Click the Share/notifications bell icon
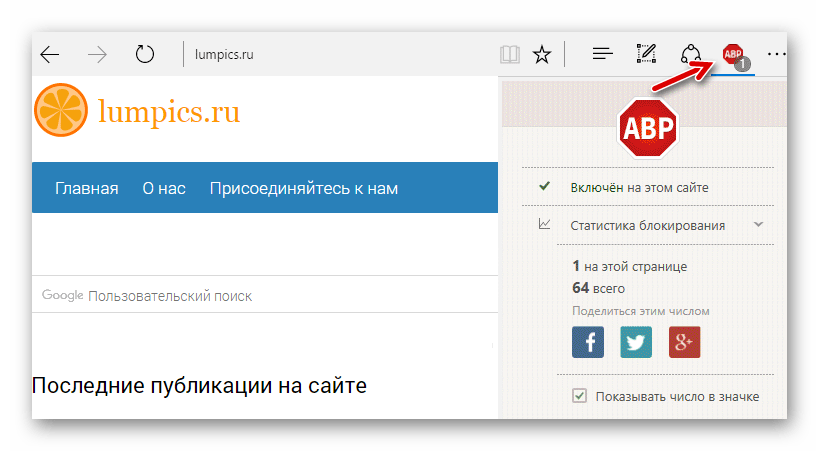Image resolution: width=819 pixels, height=451 pixels. tap(690, 55)
